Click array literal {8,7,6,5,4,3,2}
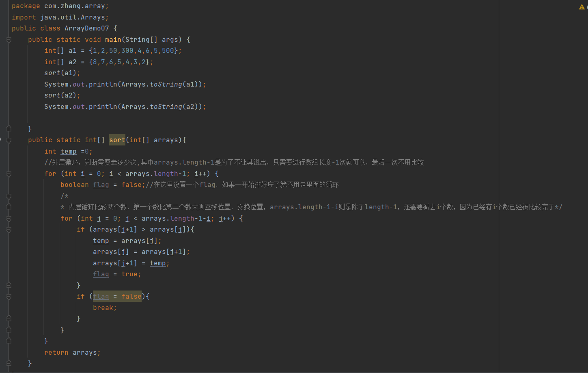Viewport: 588px width, 373px height. [x=119, y=62]
